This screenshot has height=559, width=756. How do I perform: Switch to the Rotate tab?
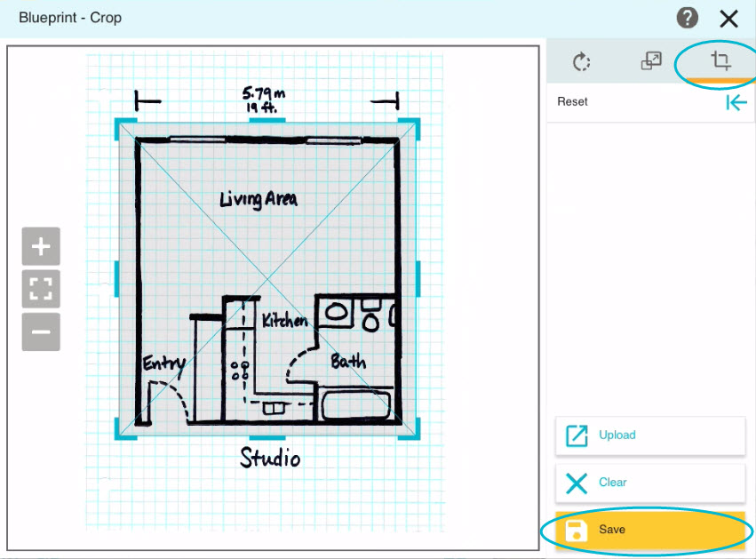pyautogui.click(x=581, y=61)
